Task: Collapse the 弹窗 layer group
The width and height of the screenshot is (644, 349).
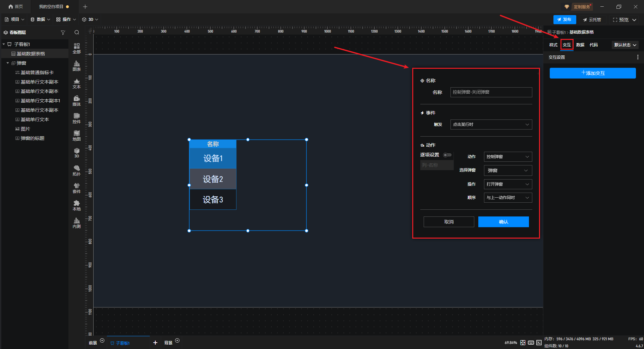Action: coord(8,63)
